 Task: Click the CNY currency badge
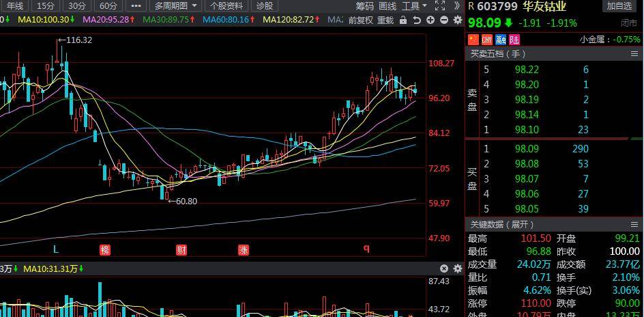486,40
